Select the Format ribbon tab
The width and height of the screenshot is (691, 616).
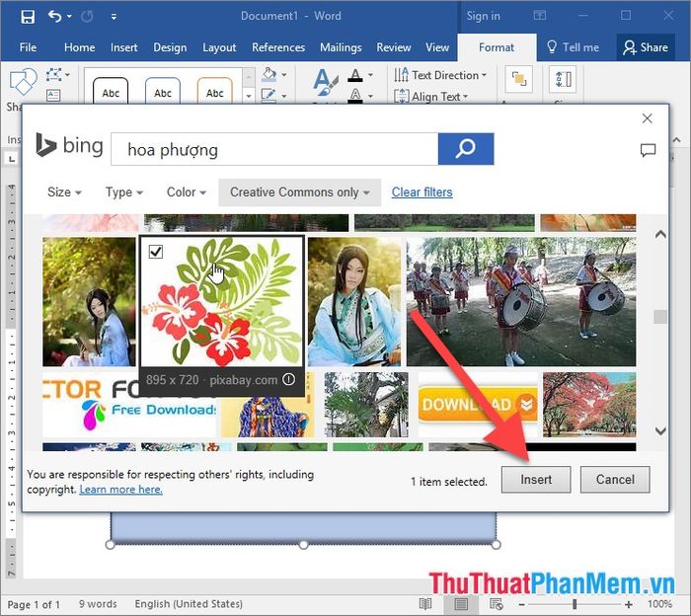tap(497, 47)
